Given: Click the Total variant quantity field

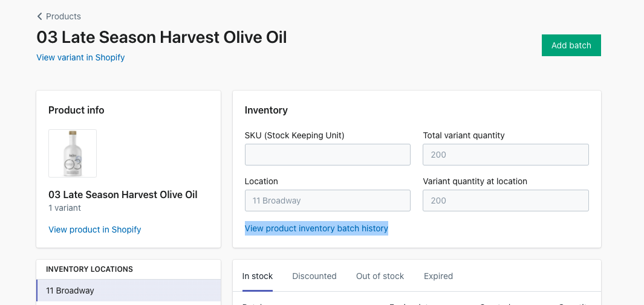Looking at the screenshot, I should (x=506, y=155).
